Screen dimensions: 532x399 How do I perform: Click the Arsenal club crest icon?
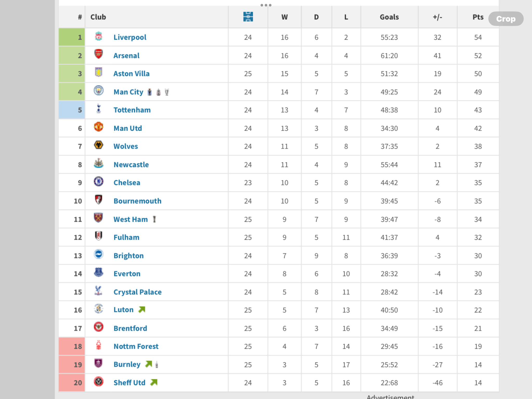pos(98,54)
